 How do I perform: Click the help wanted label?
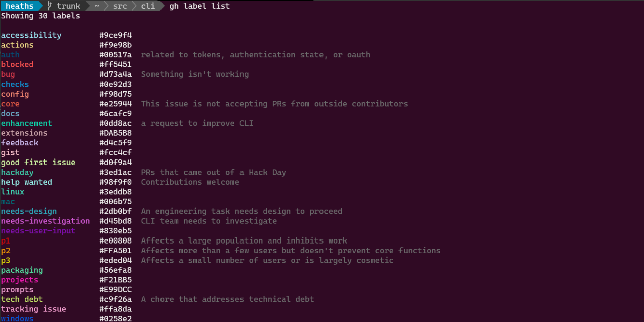27,182
